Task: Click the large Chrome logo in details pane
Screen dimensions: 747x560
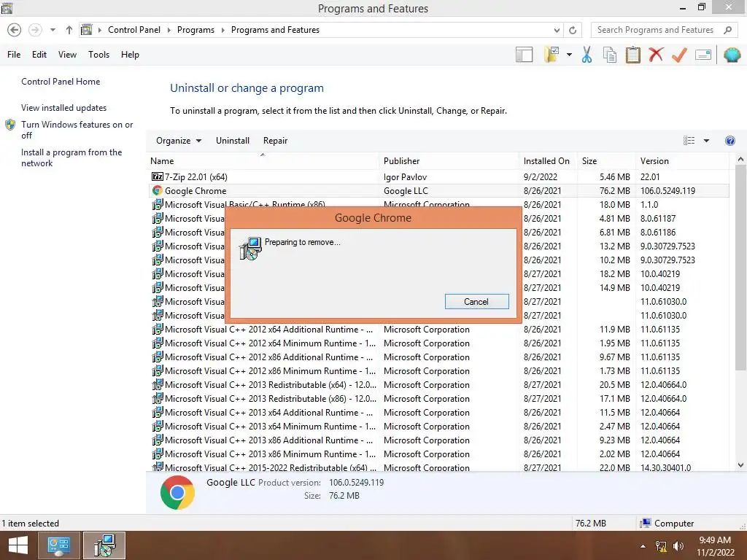Action: click(x=177, y=492)
